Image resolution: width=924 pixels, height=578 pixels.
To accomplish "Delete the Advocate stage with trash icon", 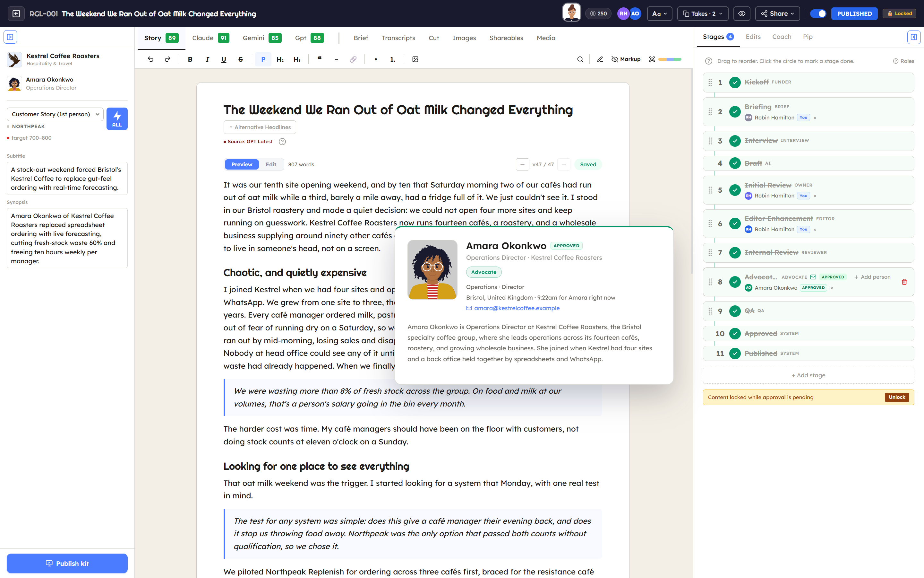I will [x=904, y=282].
